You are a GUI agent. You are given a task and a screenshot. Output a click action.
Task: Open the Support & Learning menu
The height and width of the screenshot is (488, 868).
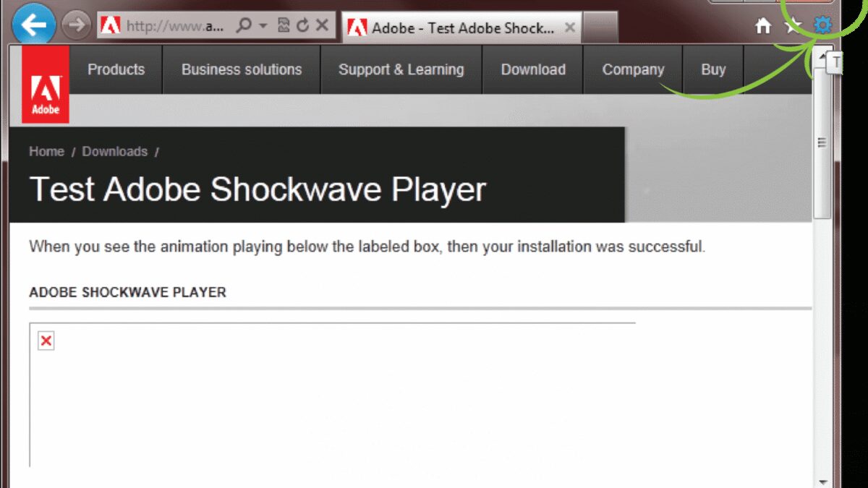click(401, 69)
